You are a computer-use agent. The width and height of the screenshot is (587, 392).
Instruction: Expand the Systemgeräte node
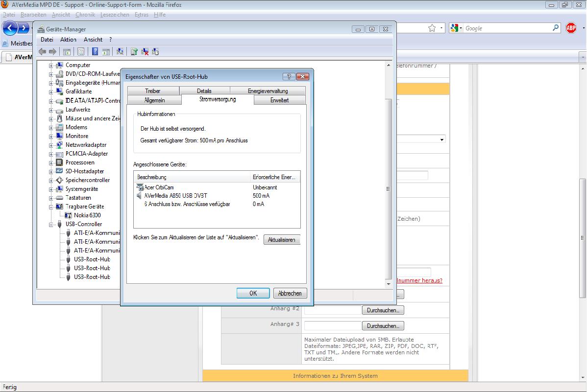coord(51,189)
